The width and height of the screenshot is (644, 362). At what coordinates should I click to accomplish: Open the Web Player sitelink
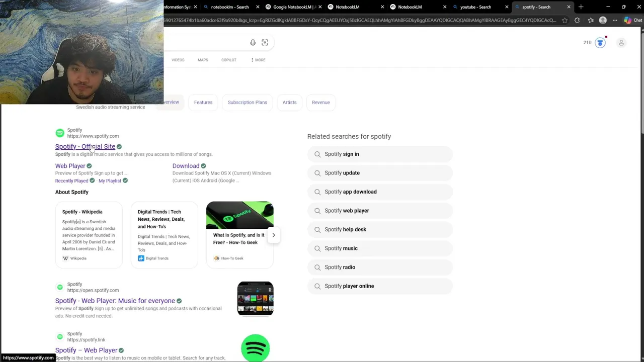(x=70, y=166)
